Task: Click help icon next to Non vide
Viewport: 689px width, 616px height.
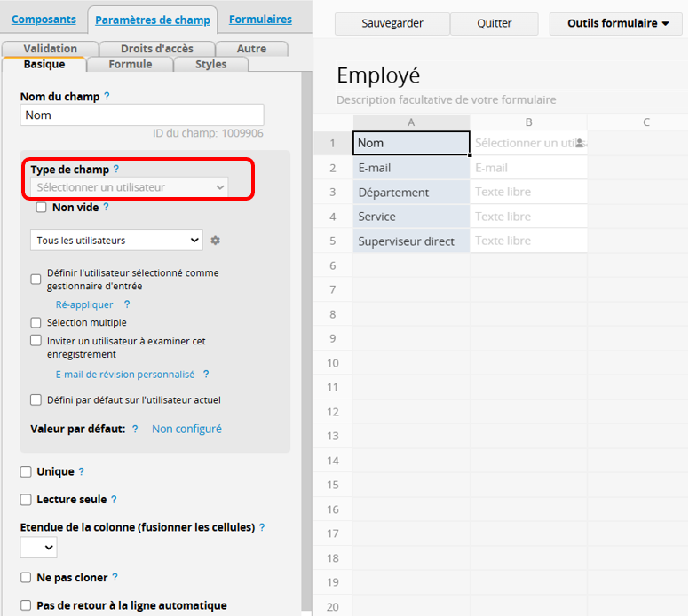Action: [107, 207]
